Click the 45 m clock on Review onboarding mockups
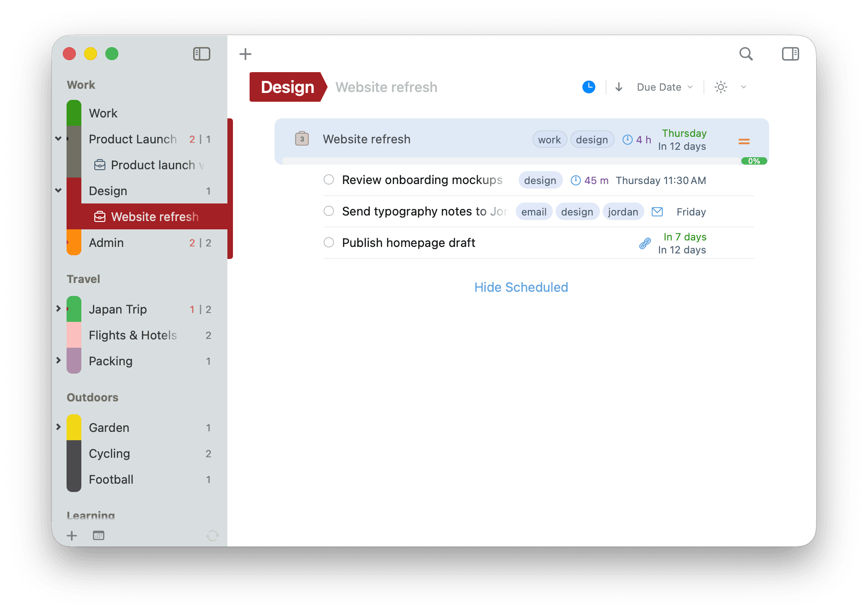868x615 pixels. (576, 180)
